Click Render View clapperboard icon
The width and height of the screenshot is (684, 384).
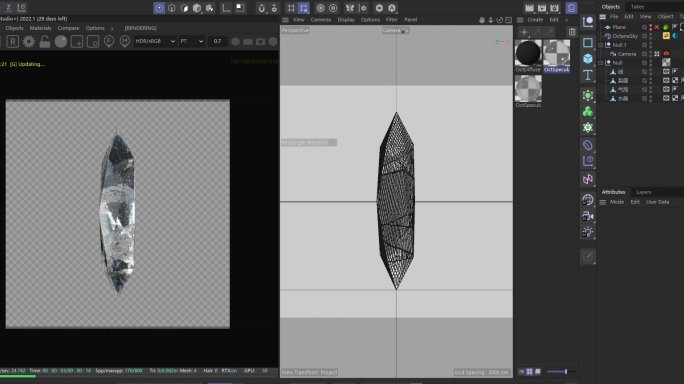[529, 8]
